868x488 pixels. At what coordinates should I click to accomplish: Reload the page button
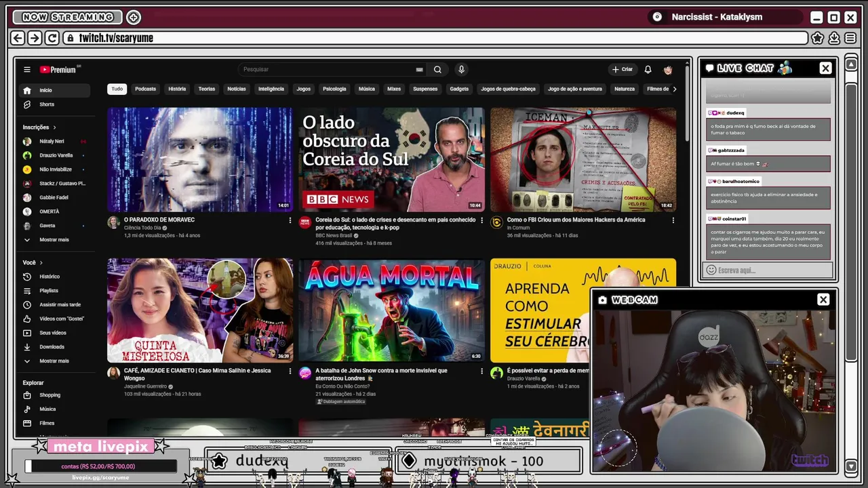coord(52,38)
